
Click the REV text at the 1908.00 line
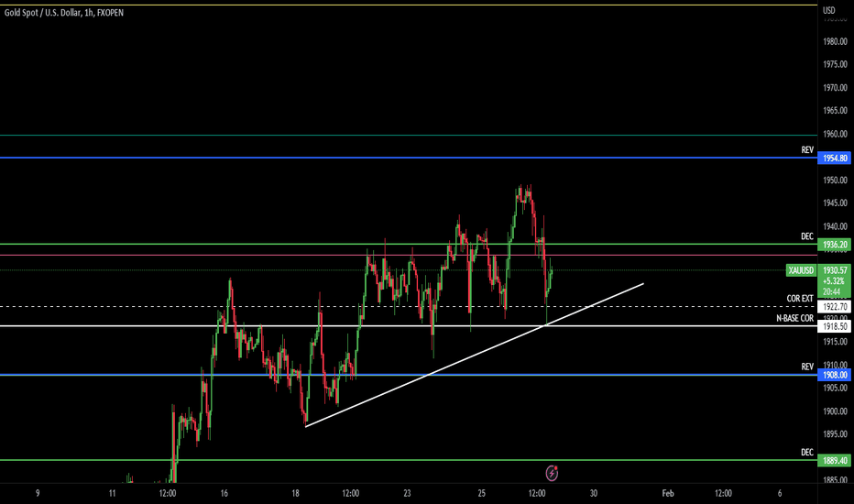pos(807,367)
